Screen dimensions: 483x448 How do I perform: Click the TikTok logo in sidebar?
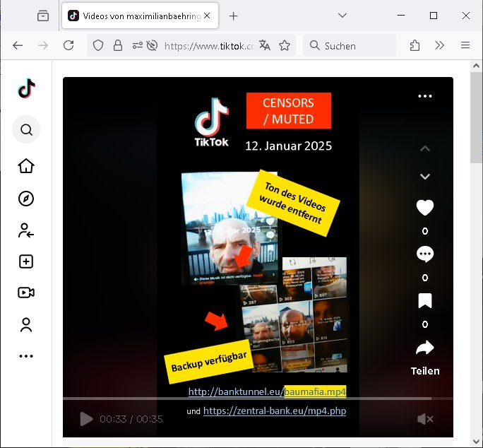tap(26, 88)
